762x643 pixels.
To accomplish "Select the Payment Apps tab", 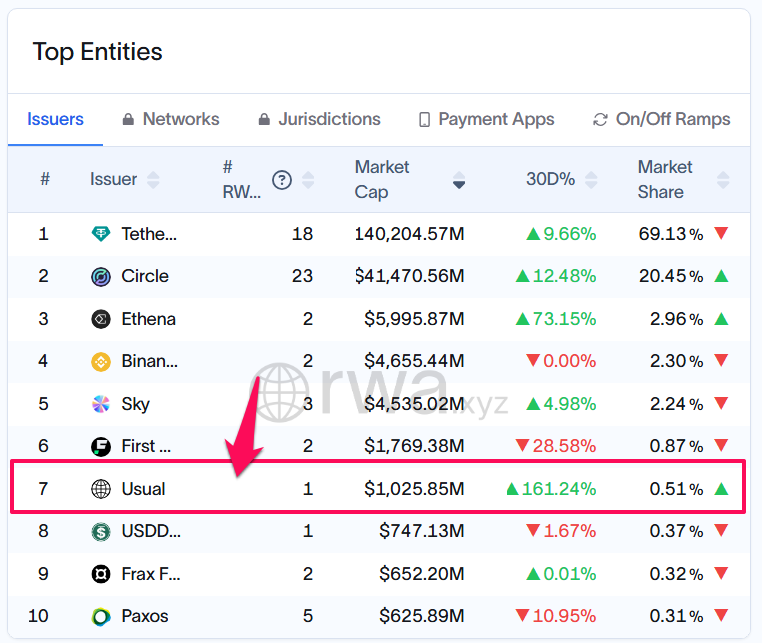I will 486,119.
